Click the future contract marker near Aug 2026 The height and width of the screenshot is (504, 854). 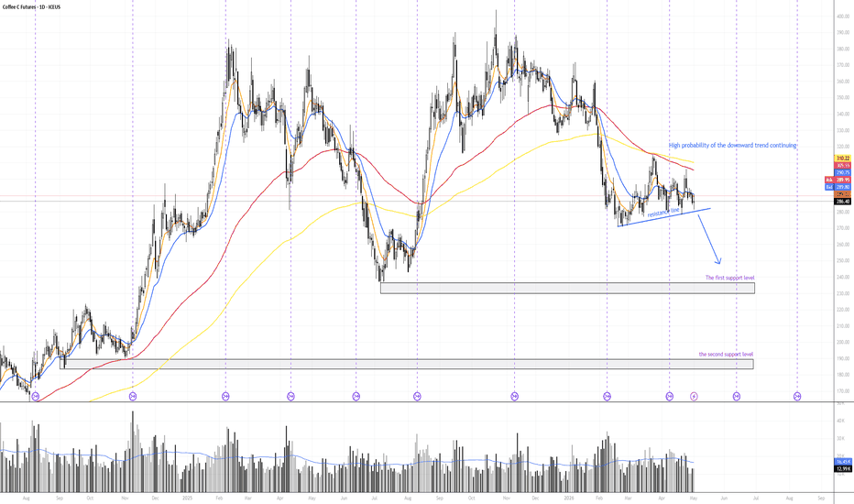point(797,396)
